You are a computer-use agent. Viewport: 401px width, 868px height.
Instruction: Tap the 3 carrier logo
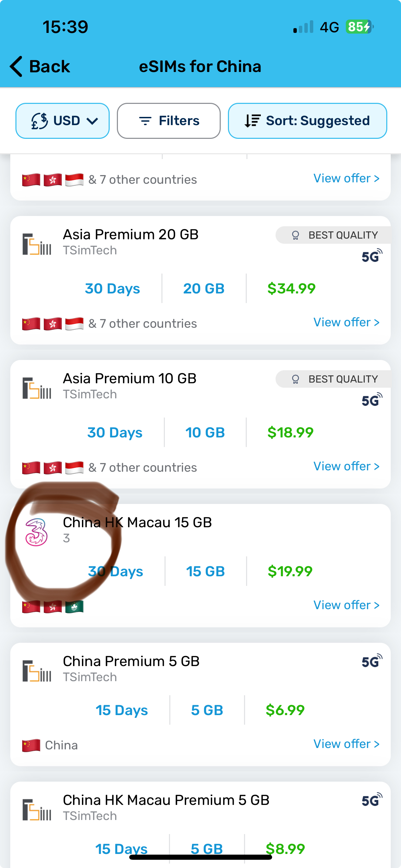tap(36, 532)
